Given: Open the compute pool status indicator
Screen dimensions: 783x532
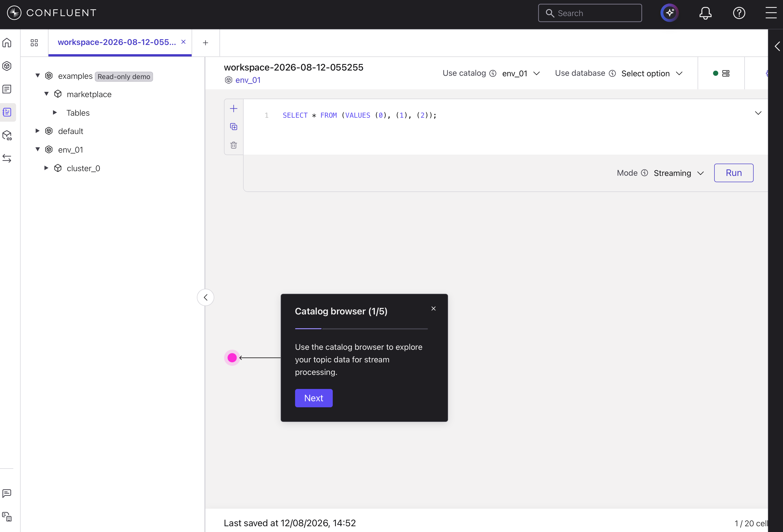Looking at the screenshot, I should (x=721, y=74).
